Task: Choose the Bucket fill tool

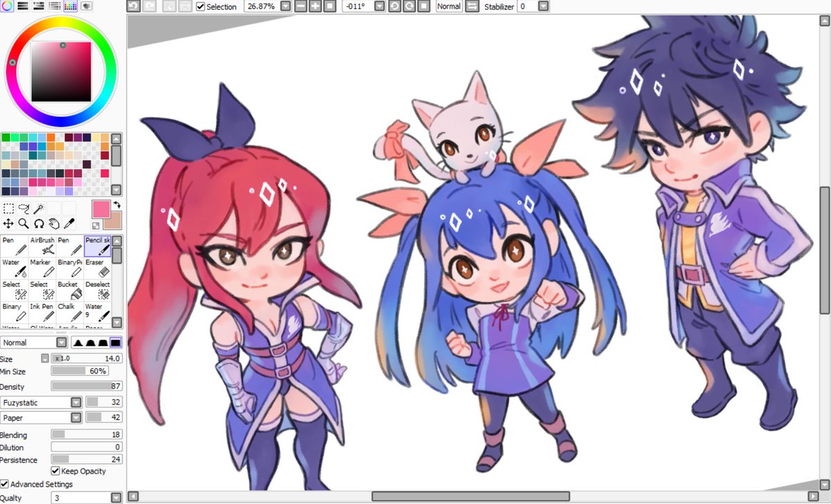Action: coord(70,290)
